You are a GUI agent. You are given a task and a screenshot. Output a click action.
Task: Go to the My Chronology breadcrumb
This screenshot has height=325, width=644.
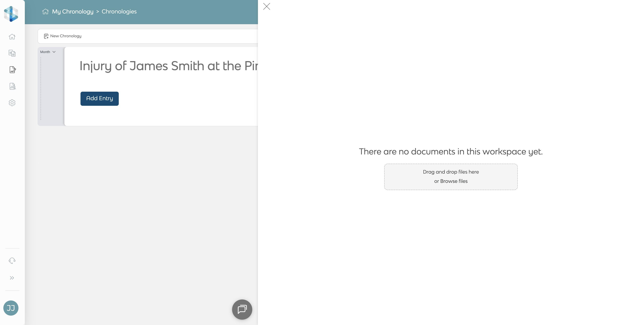72,12
